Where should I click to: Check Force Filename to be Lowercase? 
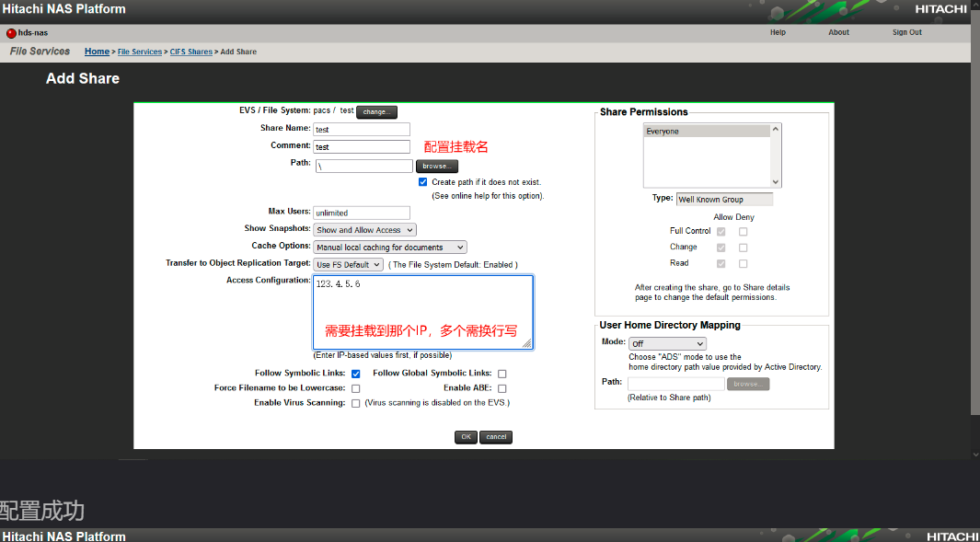pyautogui.click(x=355, y=389)
